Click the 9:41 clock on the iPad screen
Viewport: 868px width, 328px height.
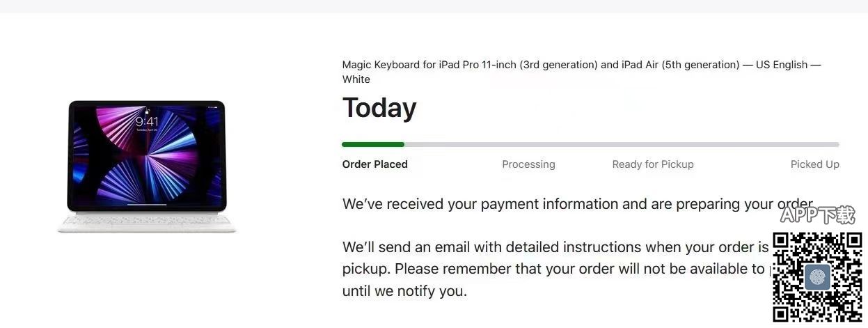pos(147,122)
